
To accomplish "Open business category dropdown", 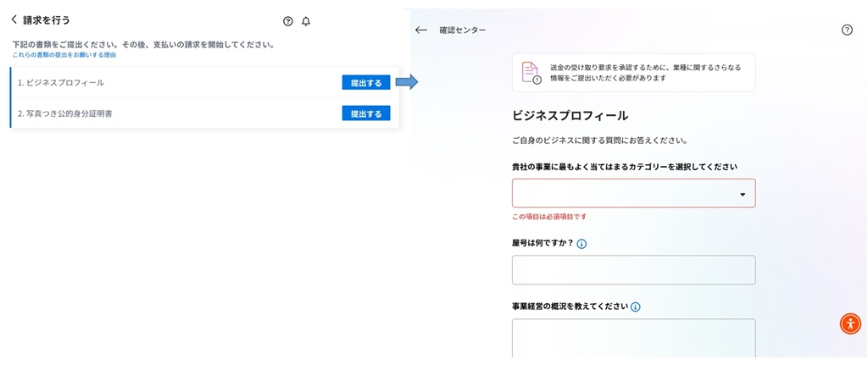I will [634, 193].
